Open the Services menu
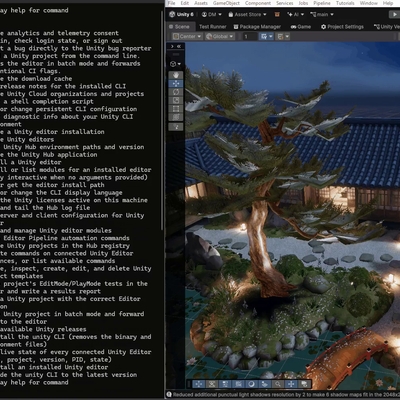Screen dimensions: 400x400 point(285,3)
